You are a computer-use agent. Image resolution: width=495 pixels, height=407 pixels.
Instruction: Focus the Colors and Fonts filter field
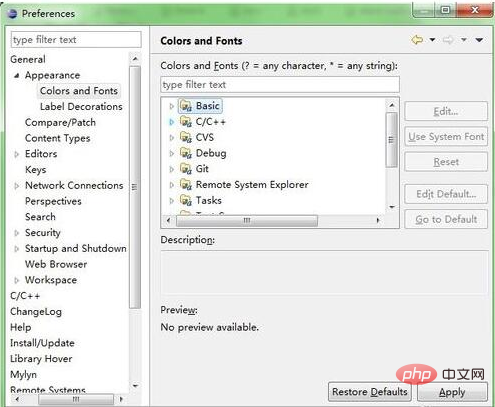[x=280, y=85]
